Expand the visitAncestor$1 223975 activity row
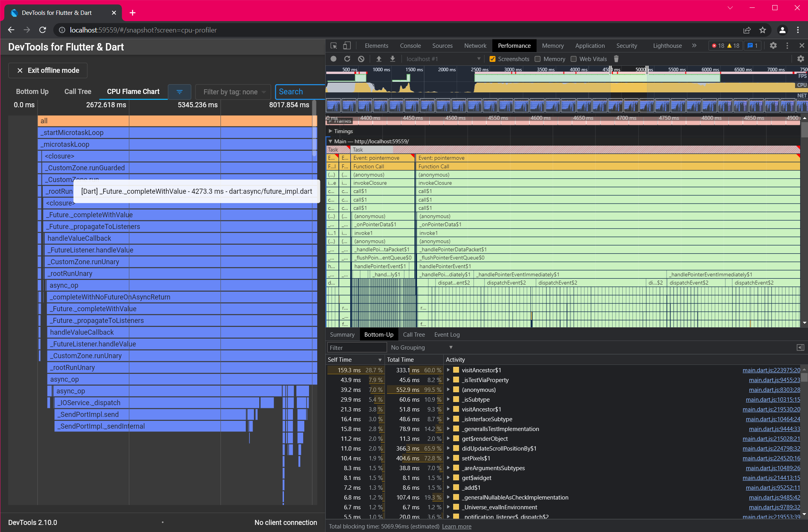 [448, 370]
